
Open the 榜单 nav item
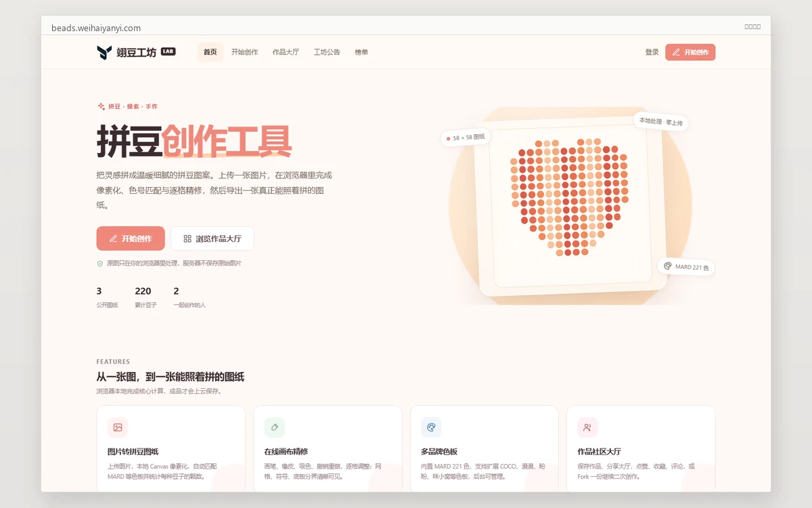pos(361,52)
